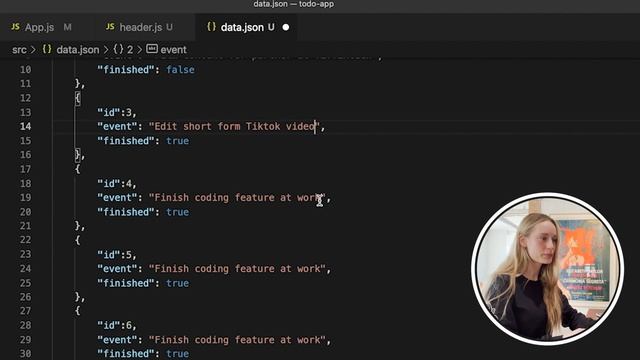Click the true value on line 25
The width and height of the screenshot is (640, 360).
[x=178, y=283]
